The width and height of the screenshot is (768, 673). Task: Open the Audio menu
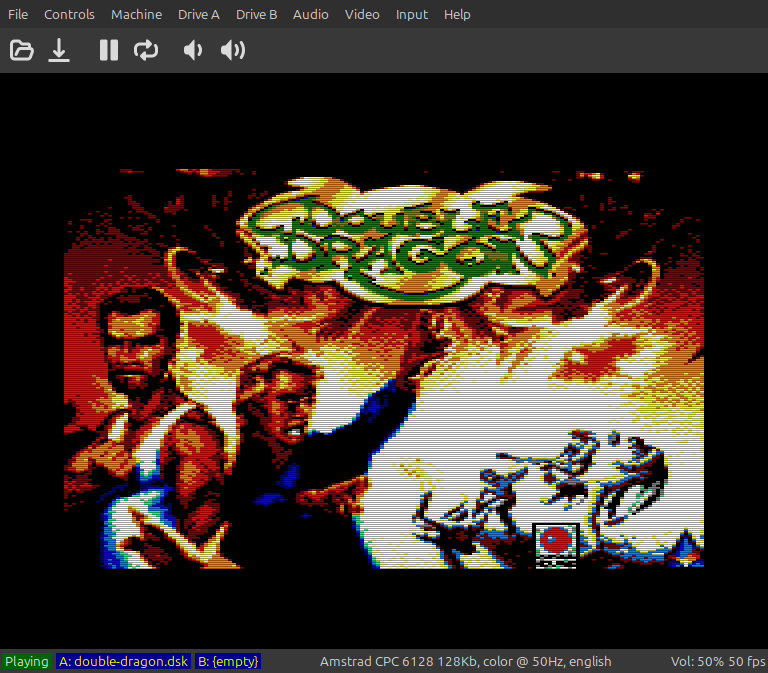click(x=311, y=15)
